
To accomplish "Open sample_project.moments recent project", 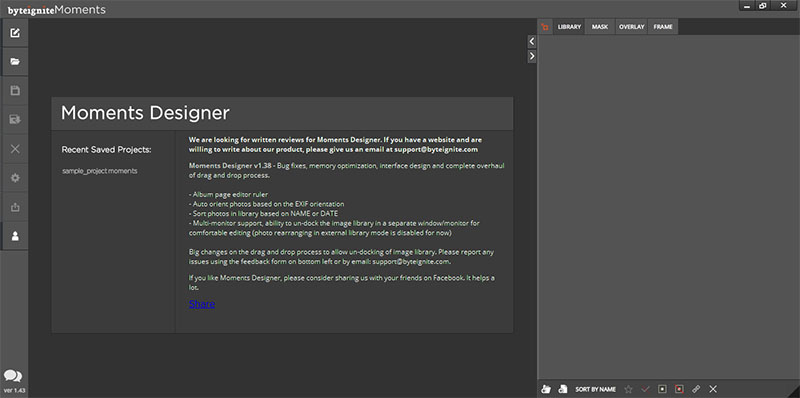I will [99, 171].
